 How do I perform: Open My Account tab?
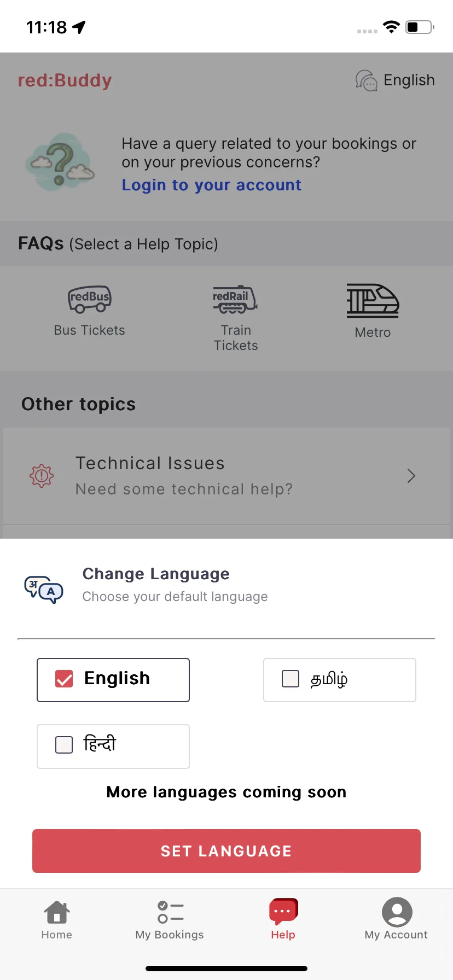pyautogui.click(x=397, y=919)
